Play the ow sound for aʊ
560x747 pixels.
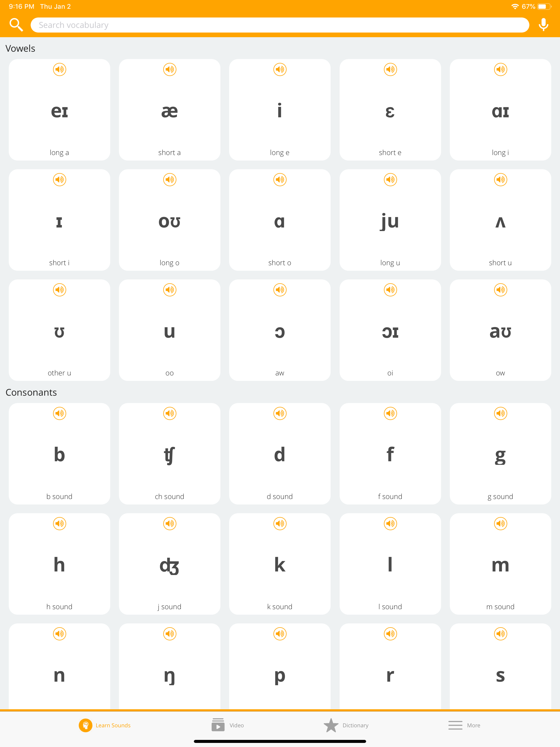500,290
